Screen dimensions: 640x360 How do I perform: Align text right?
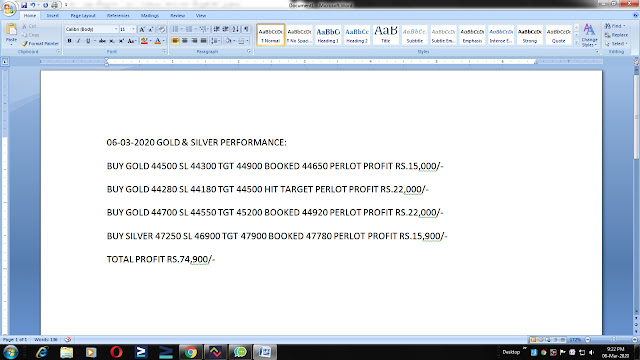click(x=194, y=41)
